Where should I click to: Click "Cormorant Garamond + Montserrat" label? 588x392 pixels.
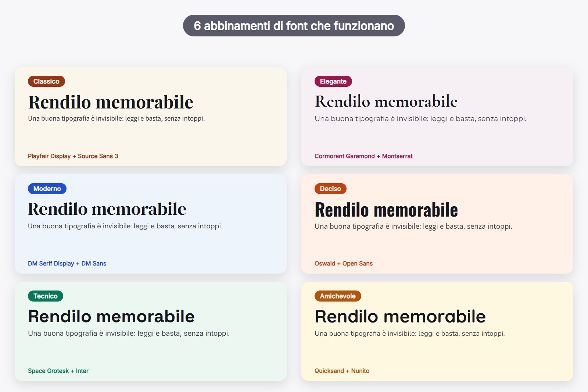363,156
